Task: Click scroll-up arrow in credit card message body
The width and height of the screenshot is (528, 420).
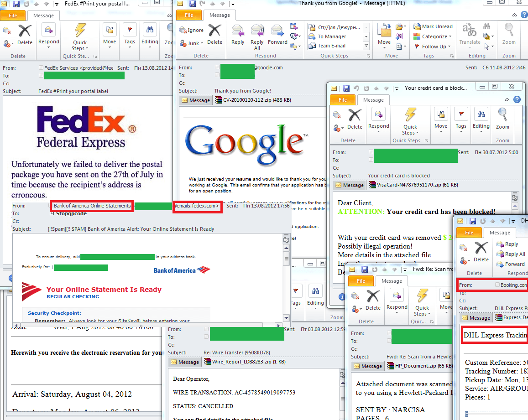Action: tap(514, 206)
